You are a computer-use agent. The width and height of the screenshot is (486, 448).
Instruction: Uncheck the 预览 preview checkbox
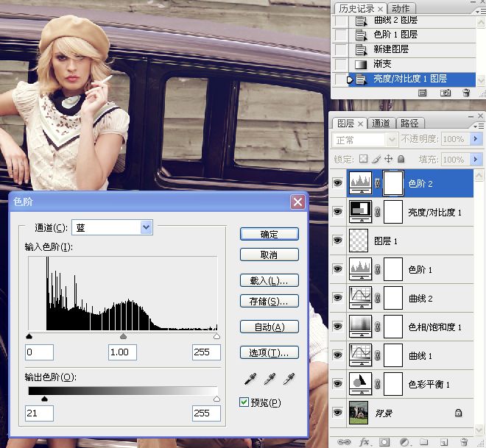(x=244, y=402)
